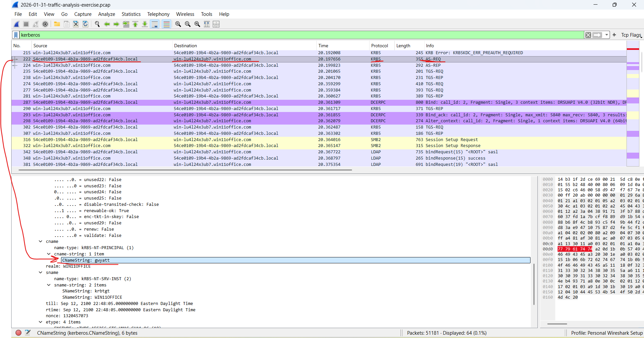This screenshot has width=644, height=338.
Task: Apply the display filter arrow
Action: coord(597,35)
